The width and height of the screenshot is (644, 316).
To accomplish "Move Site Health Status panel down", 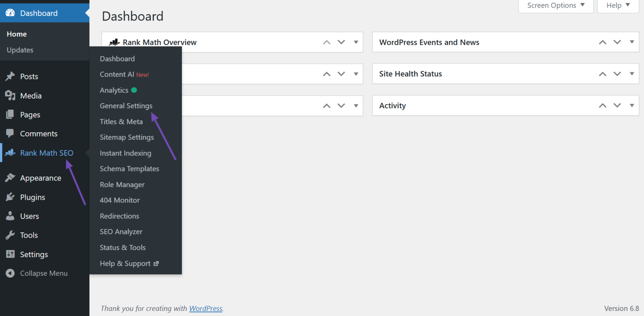I will tap(617, 74).
